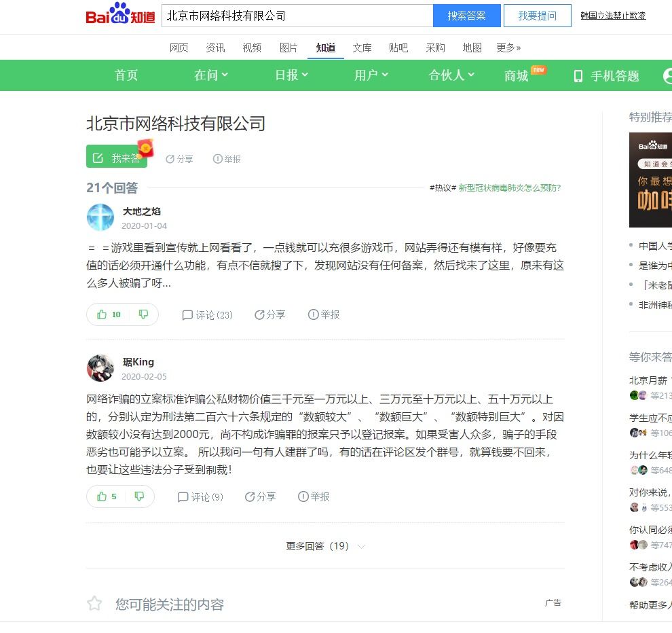Image resolution: width=672 pixels, height=633 pixels.
Task: Switch to the 网页 tab
Action: [x=179, y=48]
